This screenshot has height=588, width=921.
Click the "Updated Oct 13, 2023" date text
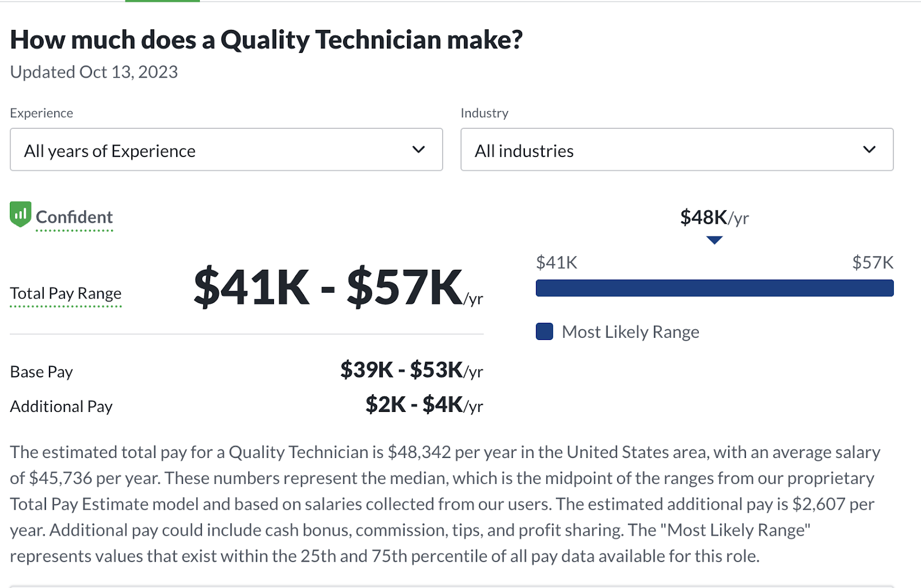(x=94, y=72)
